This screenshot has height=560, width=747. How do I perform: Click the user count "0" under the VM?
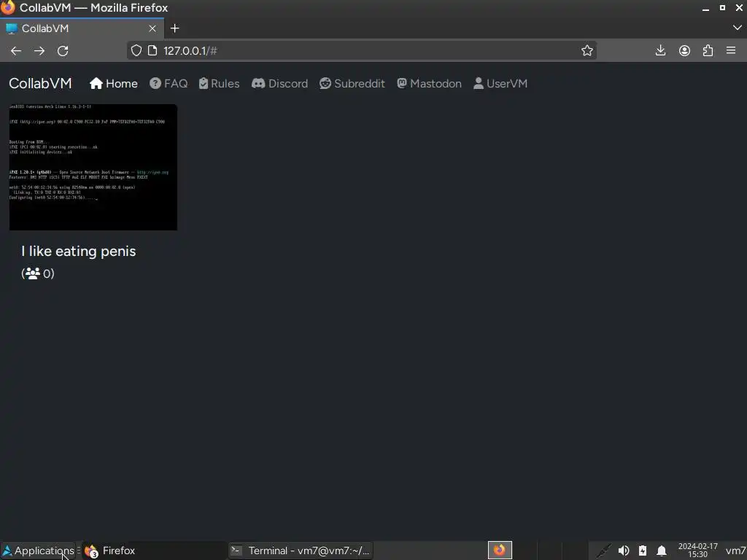point(47,273)
